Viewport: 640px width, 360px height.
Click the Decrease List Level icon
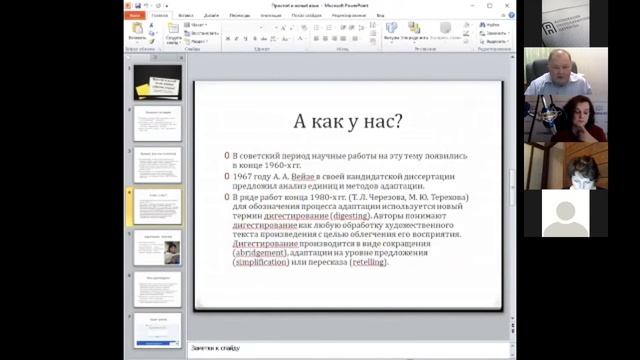(x=343, y=27)
